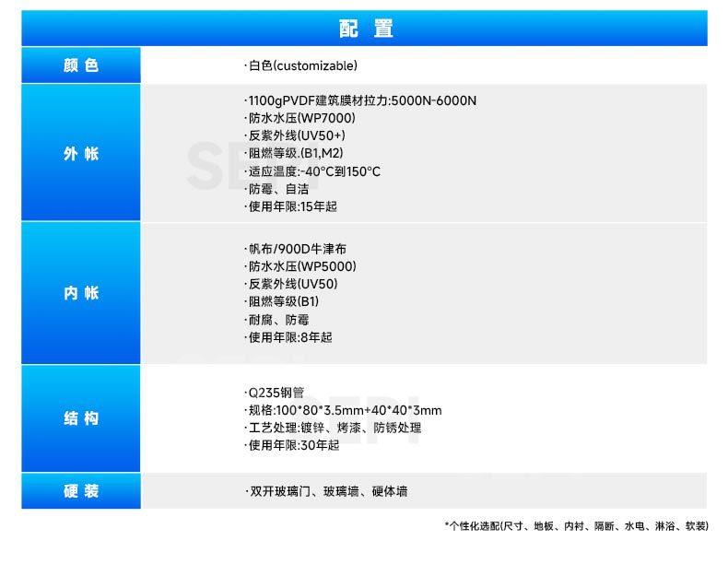Image resolution: width=728 pixels, height=564 pixels.
Task: Click 反紫外线(UV50+) entry
Action: (295, 135)
